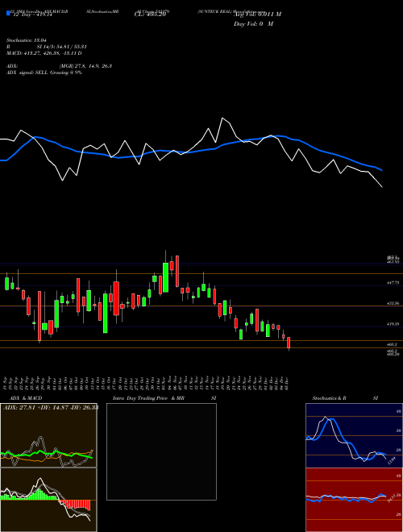Click the blue 12 Day SMA legend square
The image size is (403, 532).
[8, 14]
